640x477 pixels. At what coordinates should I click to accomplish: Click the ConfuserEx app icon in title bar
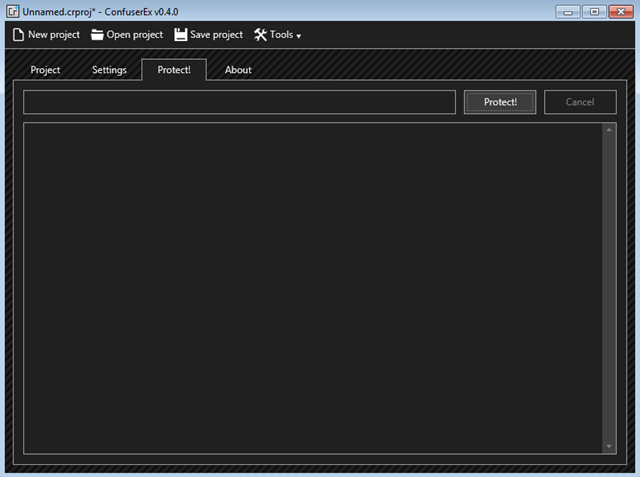(12, 10)
